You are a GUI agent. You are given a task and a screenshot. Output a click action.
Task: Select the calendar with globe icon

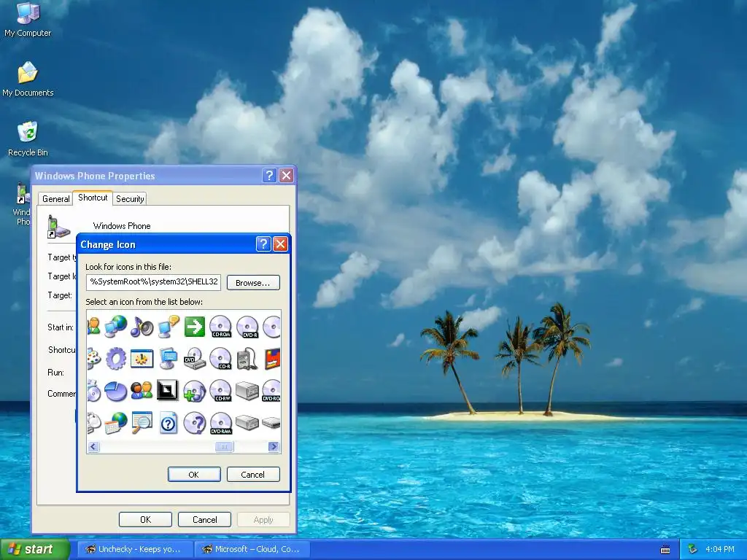tap(116, 423)
